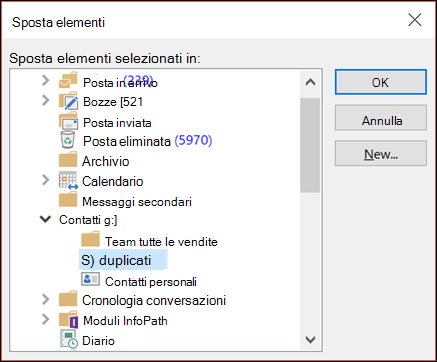Screen dimensions: 437x362
Task: Select the Messaggi secondari label
Action: (x=137, y=202)
